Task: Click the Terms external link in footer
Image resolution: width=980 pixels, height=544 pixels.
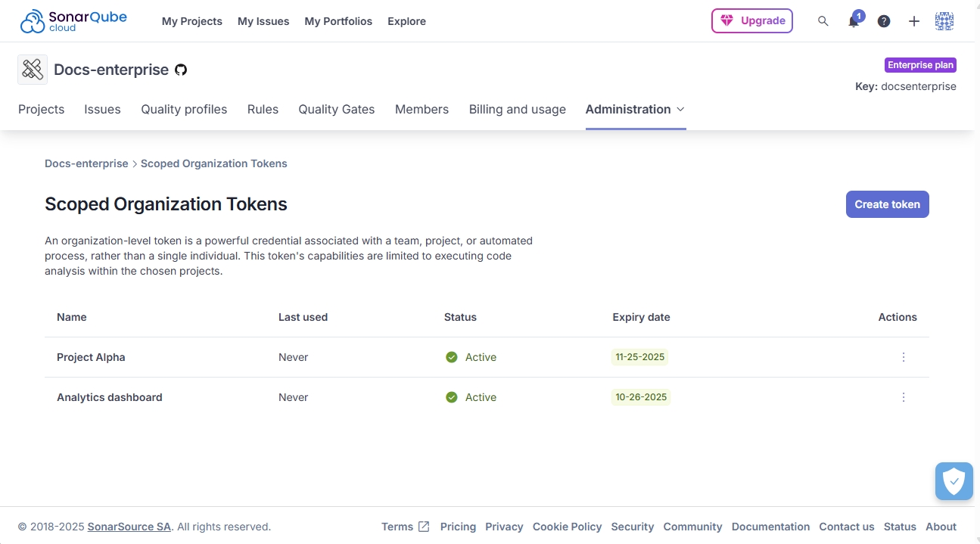Action: (405, 527)
